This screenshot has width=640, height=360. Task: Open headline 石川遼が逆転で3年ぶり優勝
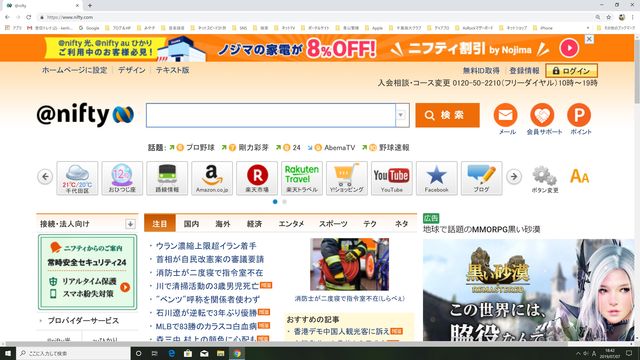pyautogui.click(x=206, y=313)
